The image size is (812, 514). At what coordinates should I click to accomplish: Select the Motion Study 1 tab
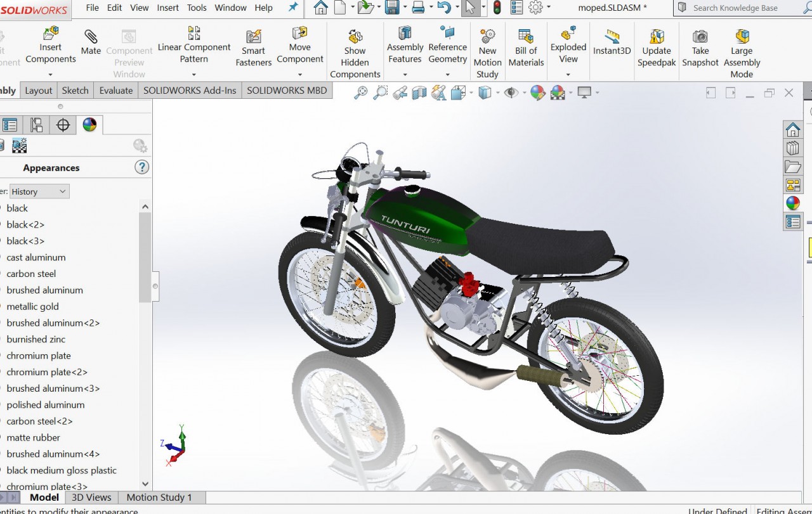[x=159, y=498]
